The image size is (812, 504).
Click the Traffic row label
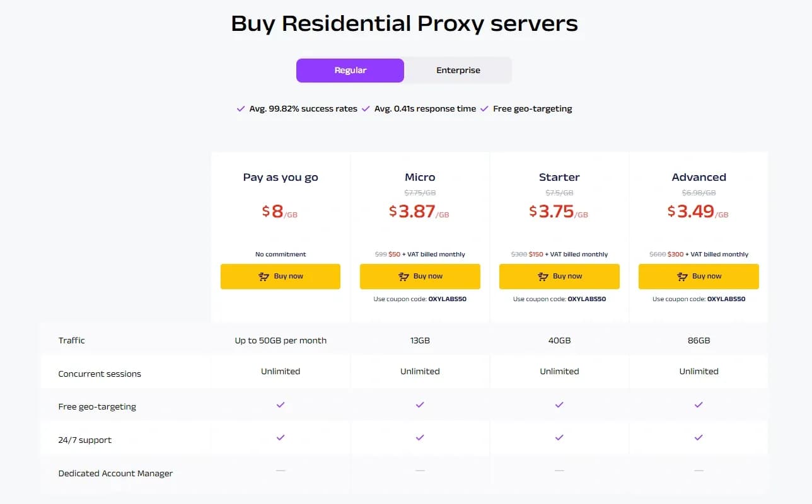point(71,340)
